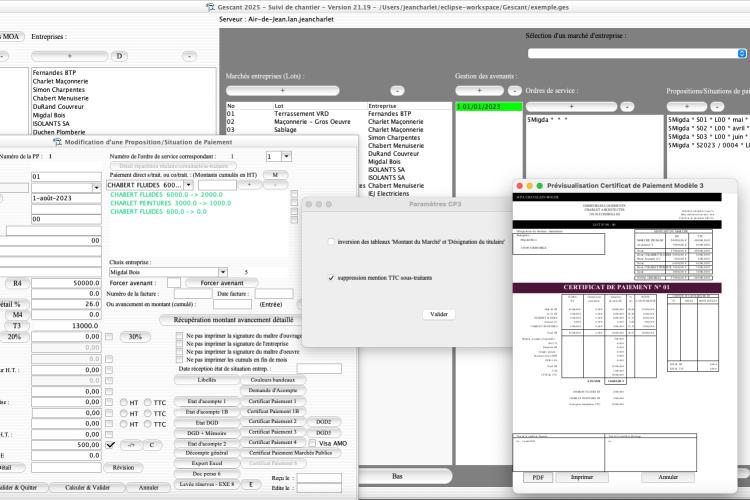Select CHARLET PEINTURES 3000.0 -> 1000.0 row
Image resolution: width=750 pixels, height=500 pixels.
170,203
